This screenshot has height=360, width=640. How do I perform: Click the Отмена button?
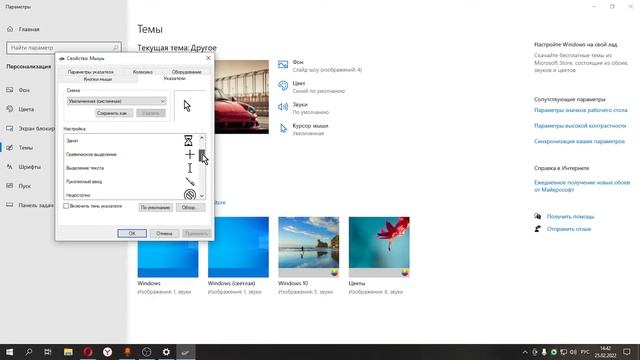click(164, 233)
